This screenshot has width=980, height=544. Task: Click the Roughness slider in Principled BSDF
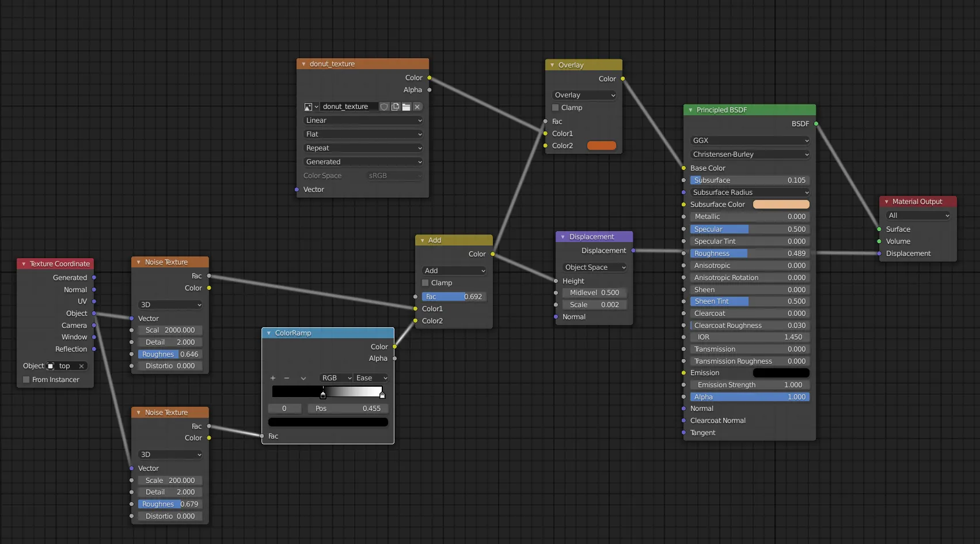click(750, 254)
